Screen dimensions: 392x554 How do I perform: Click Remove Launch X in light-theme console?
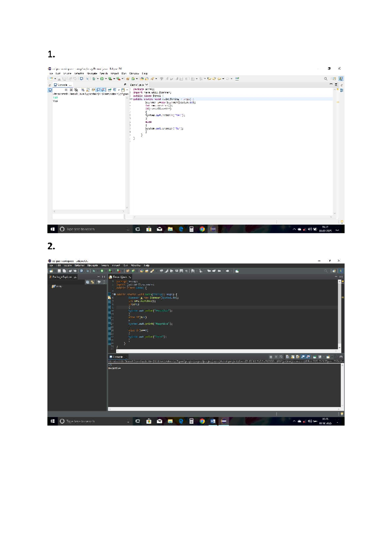click(x=71, y=90)
